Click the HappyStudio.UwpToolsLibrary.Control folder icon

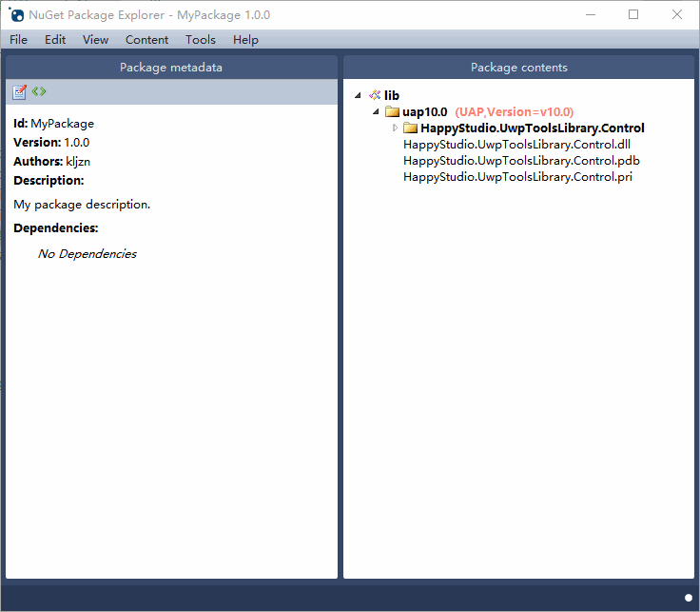coord(410,128)
